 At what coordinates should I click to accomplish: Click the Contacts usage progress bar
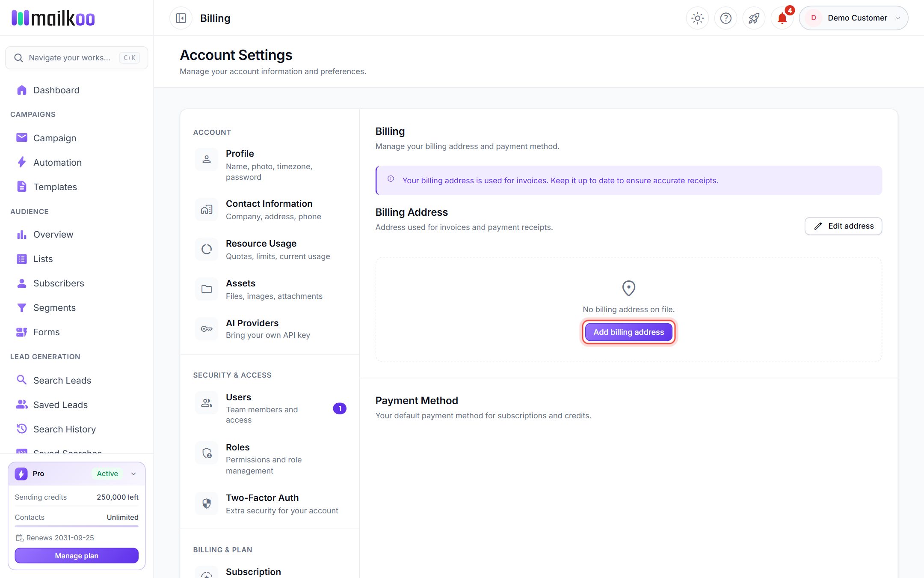(x=77, y=526)
